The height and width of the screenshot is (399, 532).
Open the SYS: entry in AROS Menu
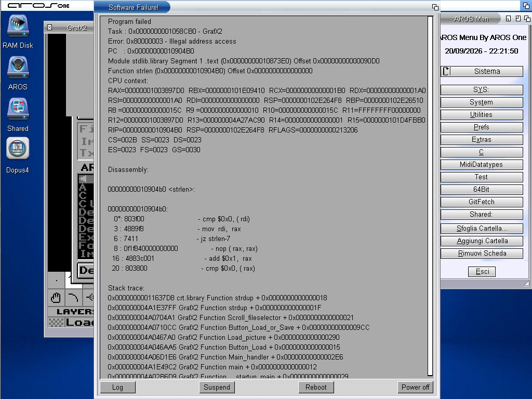point(482,90)
